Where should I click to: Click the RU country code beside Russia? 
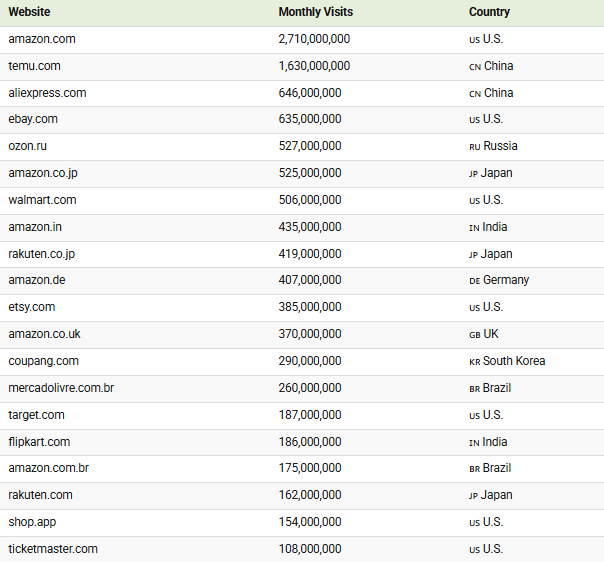474,147
